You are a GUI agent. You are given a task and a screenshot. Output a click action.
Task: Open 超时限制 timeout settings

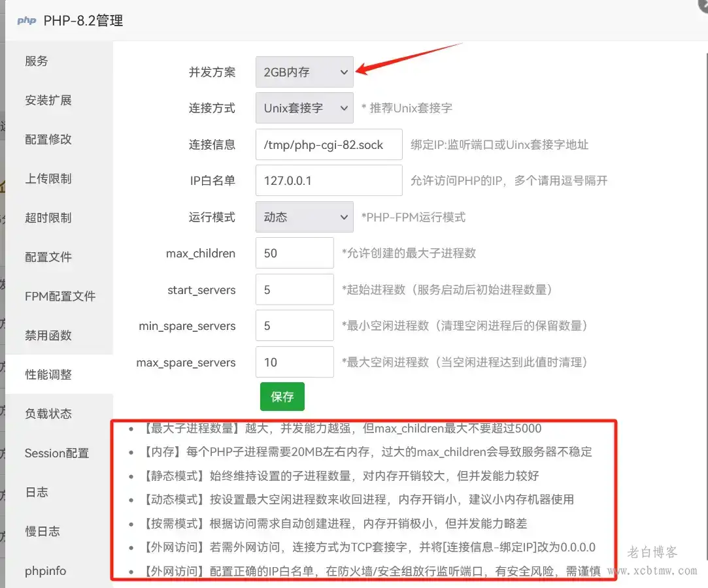[x=48, y=218]
